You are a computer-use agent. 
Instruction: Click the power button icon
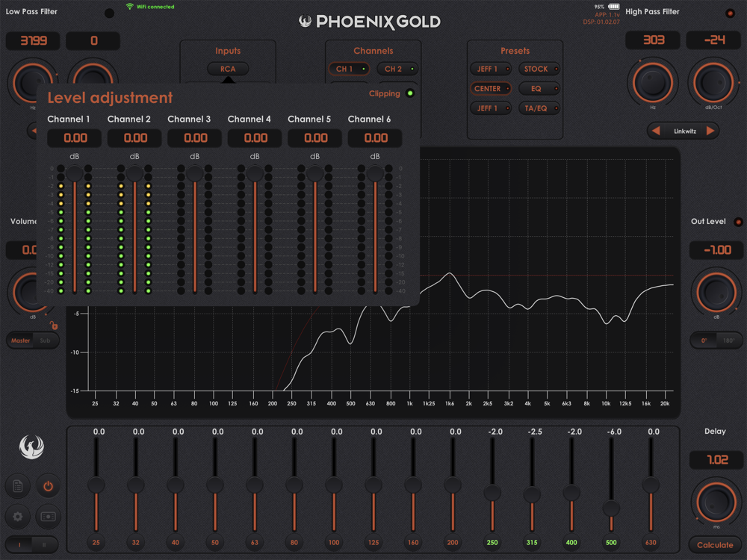48,486
